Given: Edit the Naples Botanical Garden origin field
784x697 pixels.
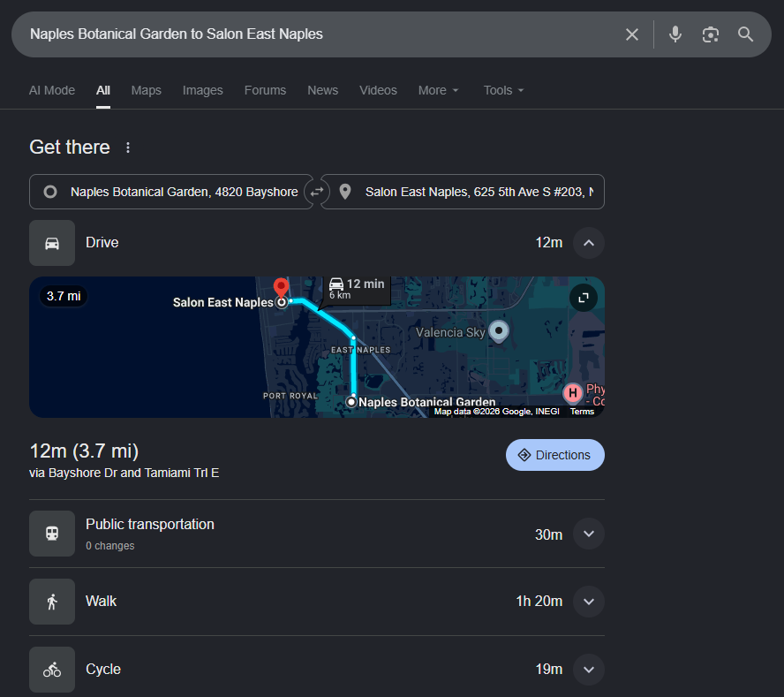Looking at the screenshot, I should coord(171,192).
